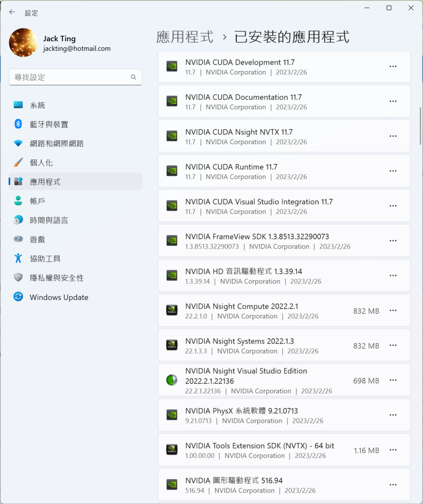
Task: Select 應用程式 in the sidebar
Action: (x=75, y=182)
